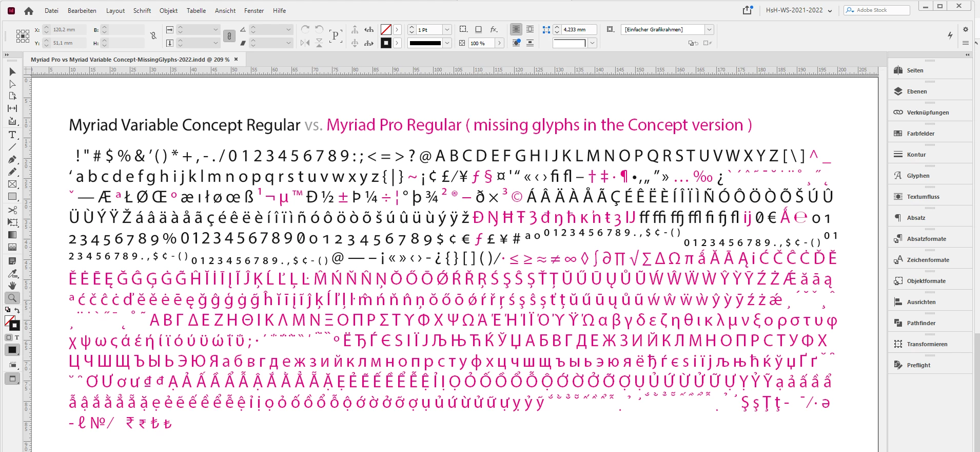Close the Myriad Pro vs Myriad Variable document tab
980x452 pixels.
[x=236, y=60]
